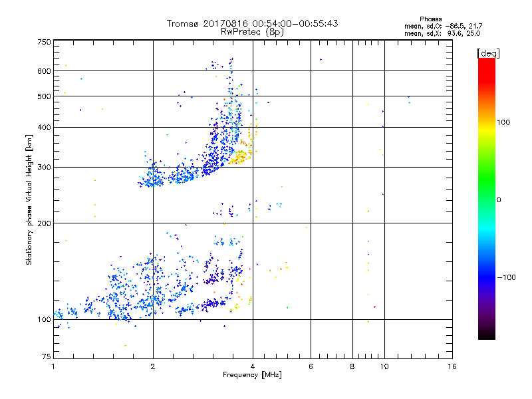Image resolution: width=532 pixels, height=399 pixels.
Task: Click the y-axis '400' tick label
Action: coord(44,127)
